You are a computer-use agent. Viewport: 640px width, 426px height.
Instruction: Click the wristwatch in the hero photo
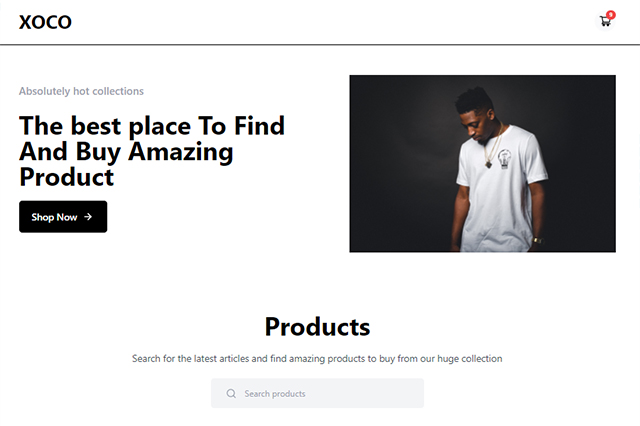tap(537, 240)
